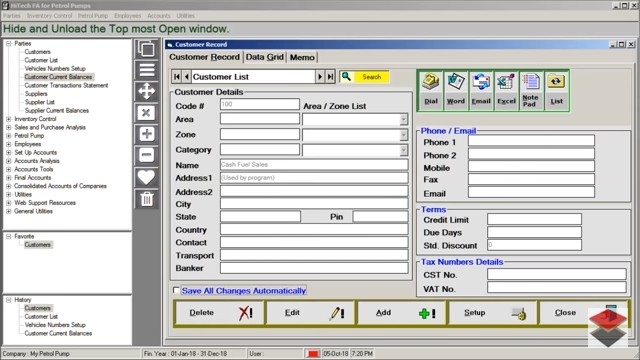This screenshot has width=640, height=360.
Task: Click the X close-window sidebar icon
Action: (147, 113)
